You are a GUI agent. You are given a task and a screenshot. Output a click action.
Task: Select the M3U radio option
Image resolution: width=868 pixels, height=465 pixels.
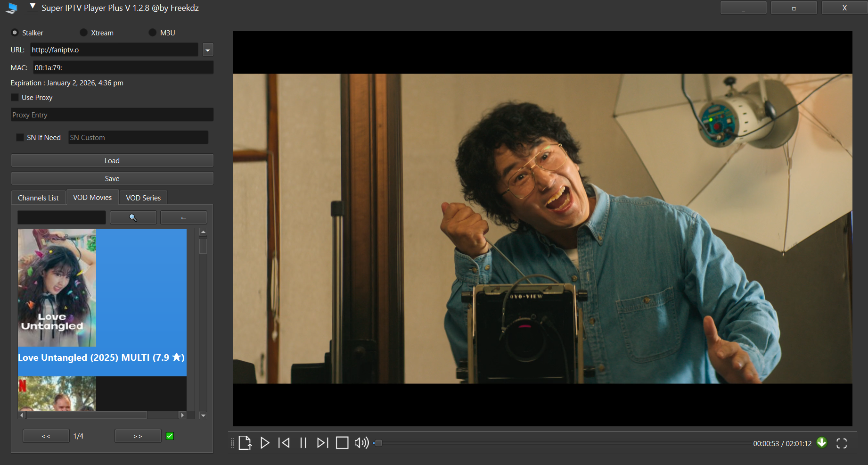tap(152, 33)
